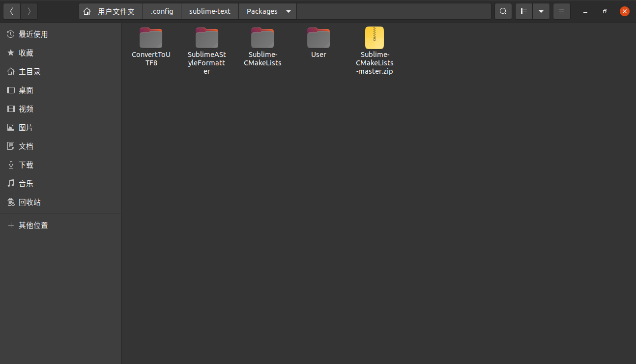Go back with the left arrow button
The width and height of the screenshot is (636, 364).
(x=11, y=11)
